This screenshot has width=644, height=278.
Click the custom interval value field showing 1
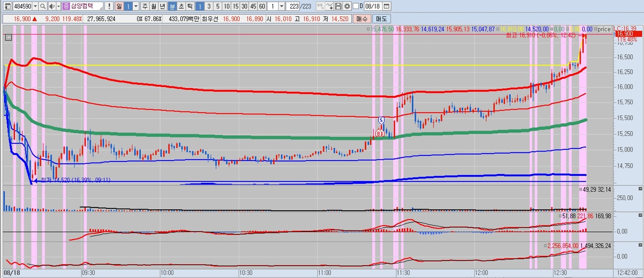[273, 6]
